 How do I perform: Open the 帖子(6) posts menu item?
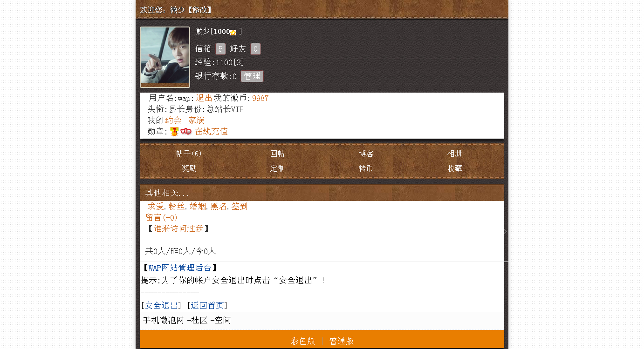pos(189,154)
